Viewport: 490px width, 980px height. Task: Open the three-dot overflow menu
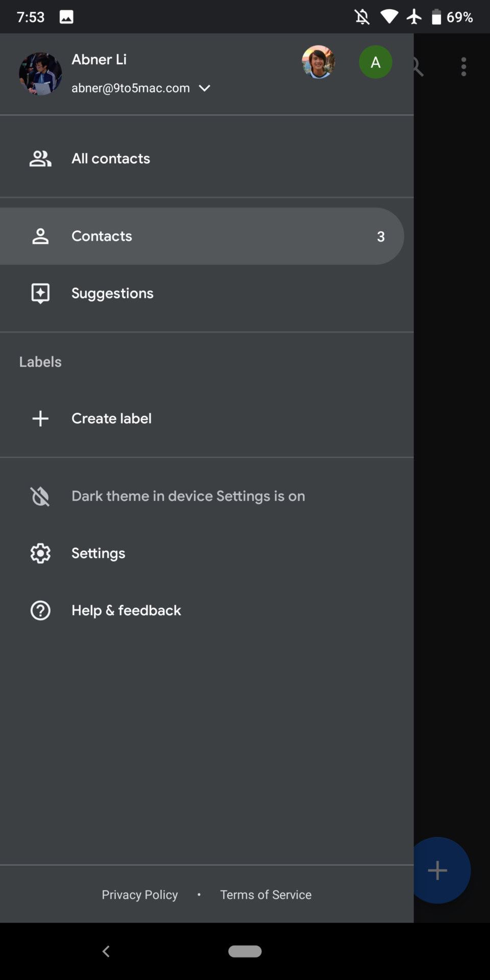point(463,67)
